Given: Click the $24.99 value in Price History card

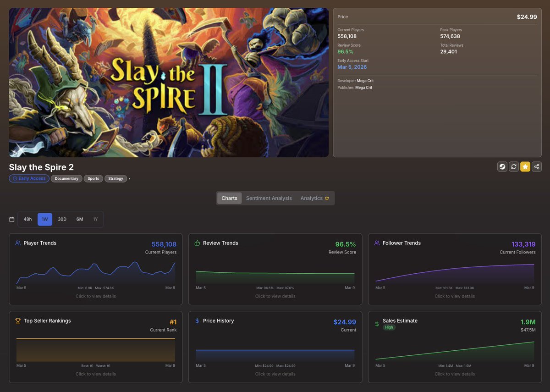Looking at the screenshot, I should click(345, 322).
